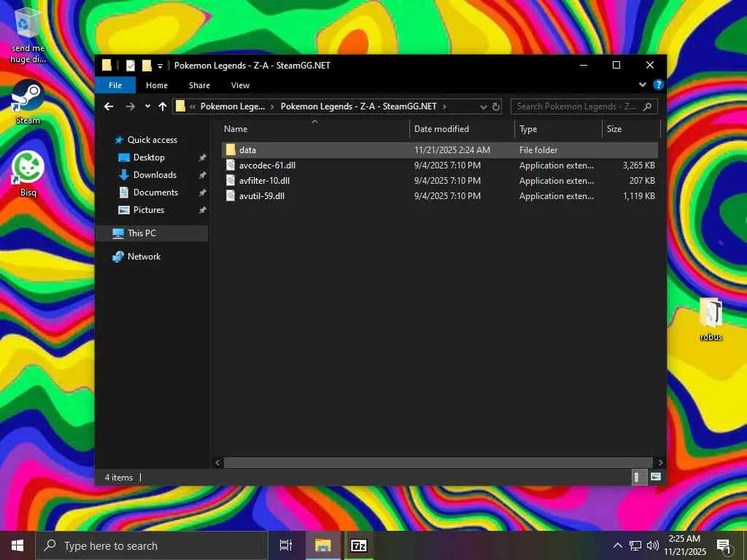Launch the Steam desktop shortcut

pos(28,102)
